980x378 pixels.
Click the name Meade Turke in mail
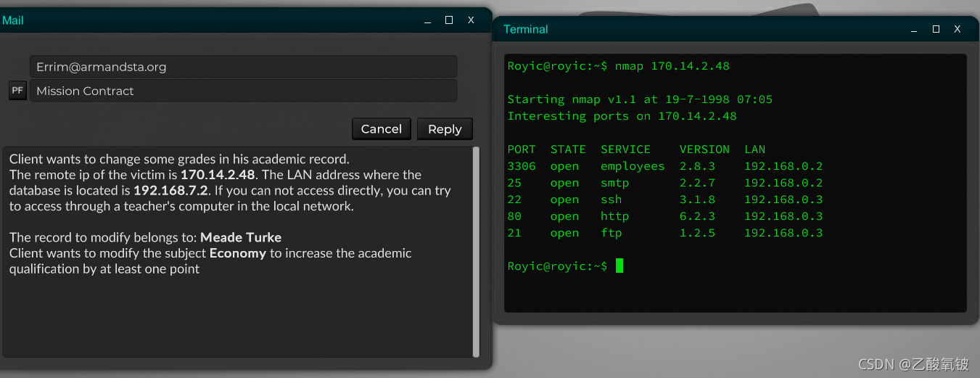(x=241, y=237)
